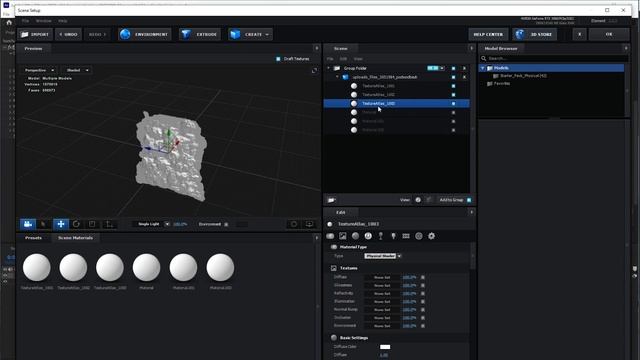This screenshot has height=360, width=640.
Task: Open Advanced settings via the gear icon
Action: 431,236
